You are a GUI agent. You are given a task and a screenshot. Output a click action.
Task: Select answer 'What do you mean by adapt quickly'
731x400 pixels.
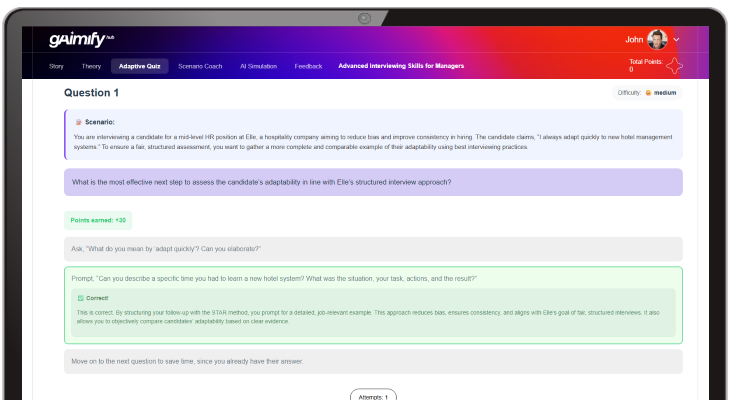click(373, 248)
